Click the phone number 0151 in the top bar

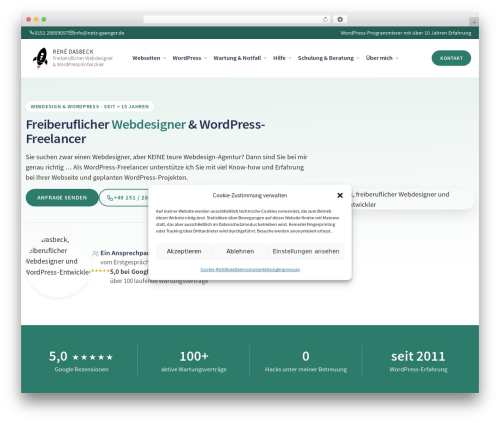[51, 33]
